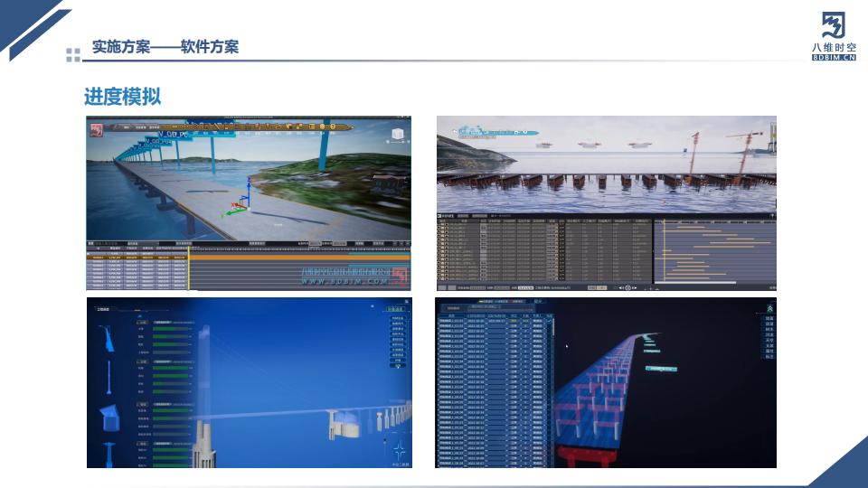Click the yellow playhead on the bridge timeline
Viewport: 868px width, 488px height.
click(189, 267)
